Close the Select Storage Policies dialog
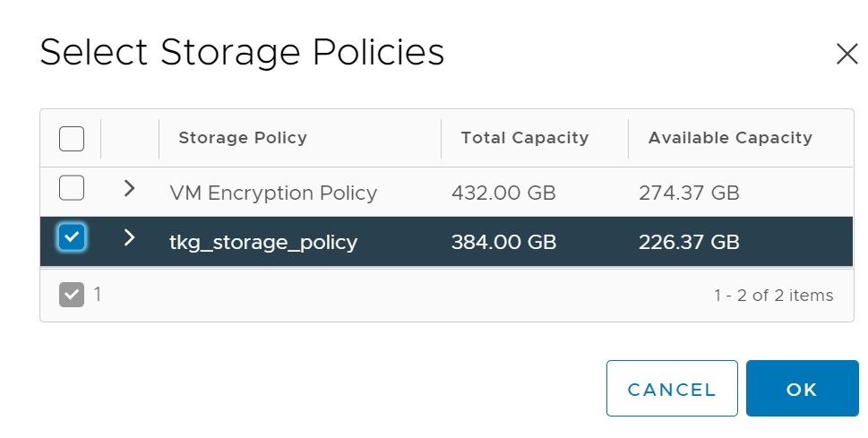The width and height of the screenshot is (868, 438). pyautogui.click(x=847, y=55)
